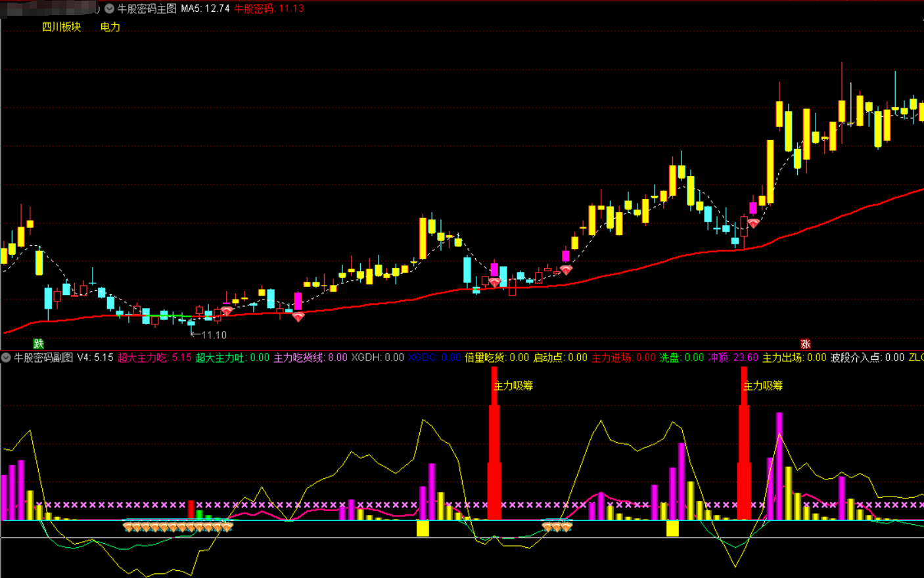Select the 主力进场: 0.00 value
Viewport: 924px width, 578px height.
coord(624,357)
